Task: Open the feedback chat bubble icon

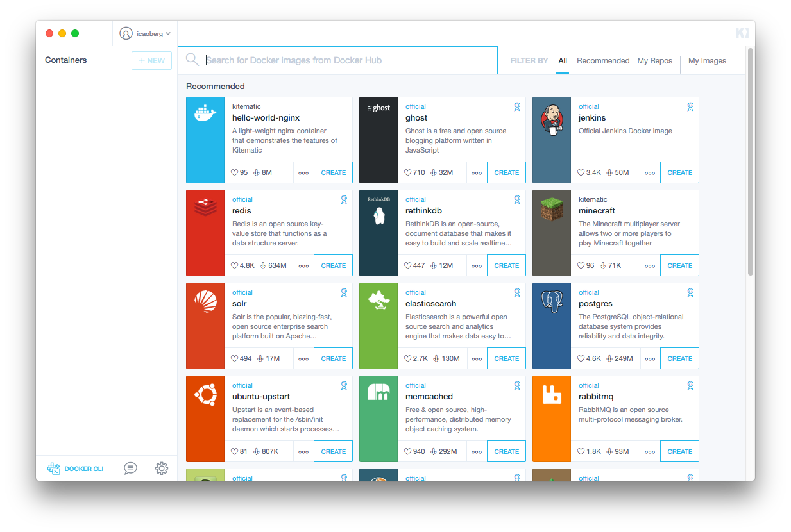Action: 130,469
